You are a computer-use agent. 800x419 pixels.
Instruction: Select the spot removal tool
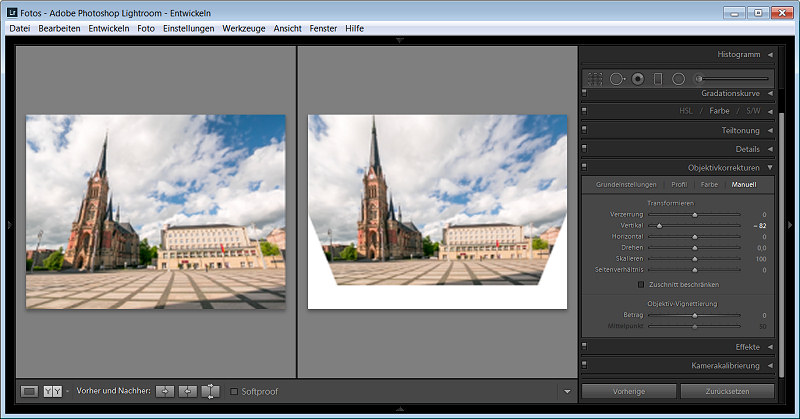tap(617, 78)
